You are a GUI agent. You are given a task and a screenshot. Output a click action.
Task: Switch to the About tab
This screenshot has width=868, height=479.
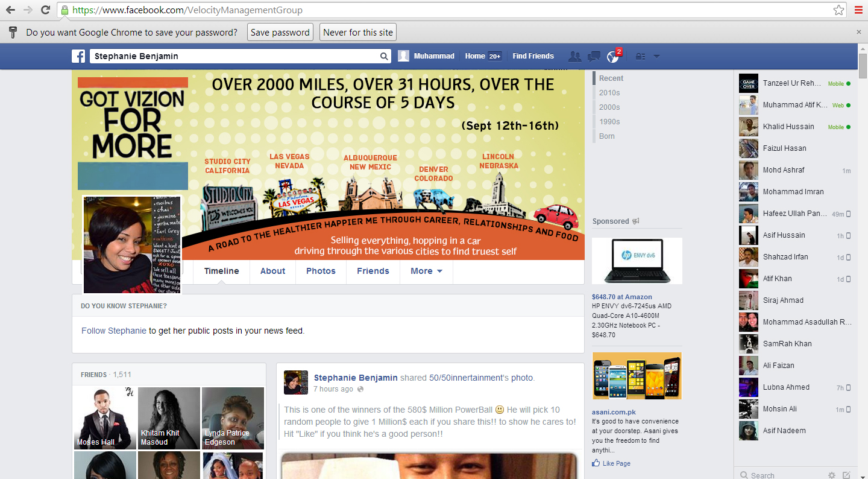(272, 271)
